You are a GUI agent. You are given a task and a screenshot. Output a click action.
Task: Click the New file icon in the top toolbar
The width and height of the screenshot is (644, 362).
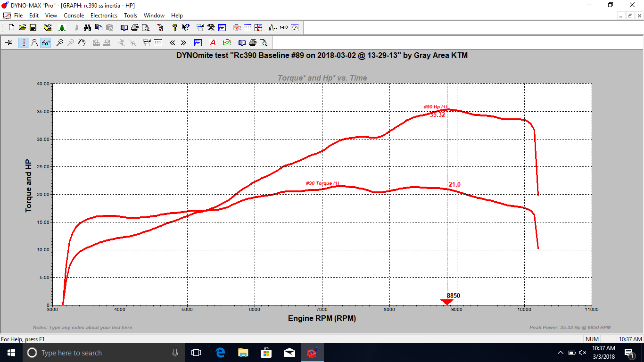pos(11,28)
